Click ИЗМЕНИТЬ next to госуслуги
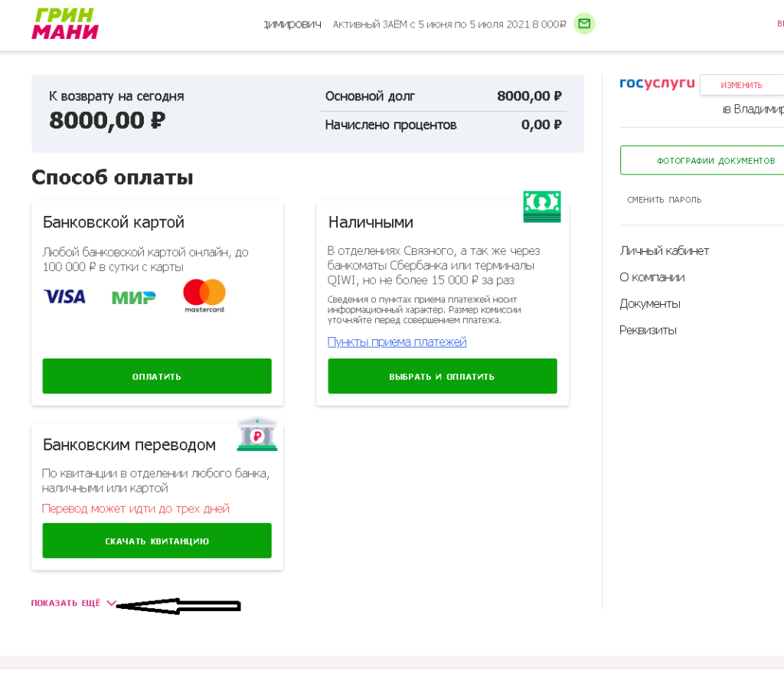Image resolution: width=784 pixels, height=700 pixels. (742, 84)
